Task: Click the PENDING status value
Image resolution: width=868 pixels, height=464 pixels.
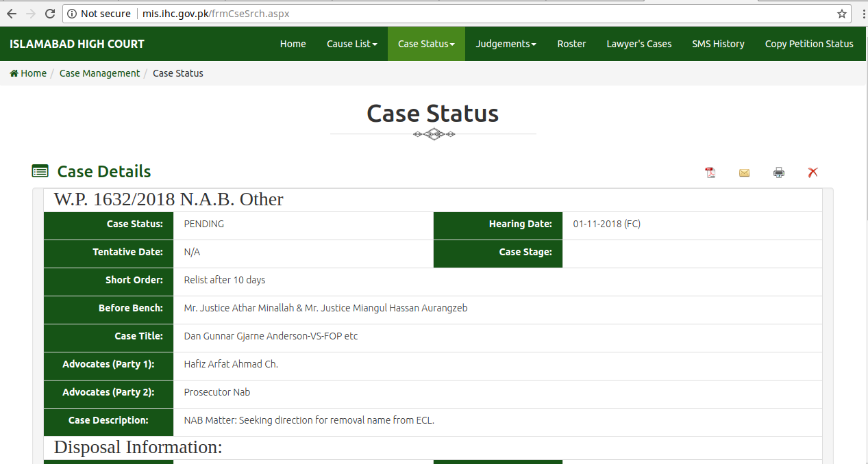Action: pyautogui.click(x=204, y=224)
